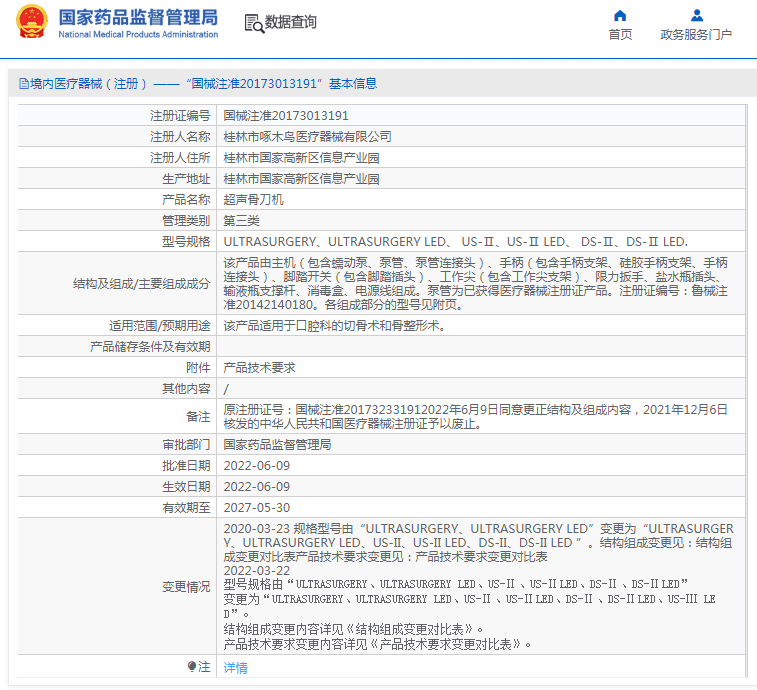Click the 型号规格 label cell
This screenshot has height=690, width=757.
pos(186,241)
